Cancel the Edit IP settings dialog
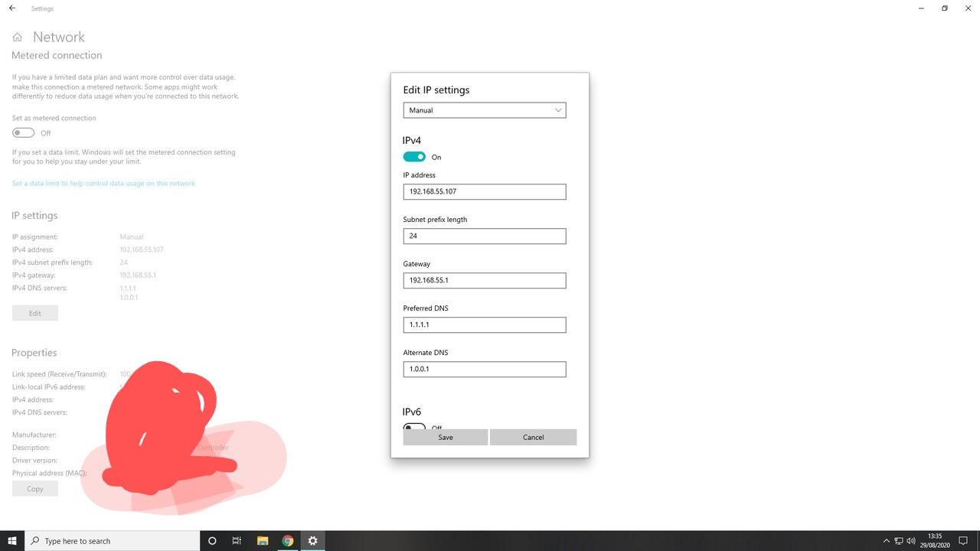The height and width of the screenshot is (551, 980). click(x=533, y=437)
